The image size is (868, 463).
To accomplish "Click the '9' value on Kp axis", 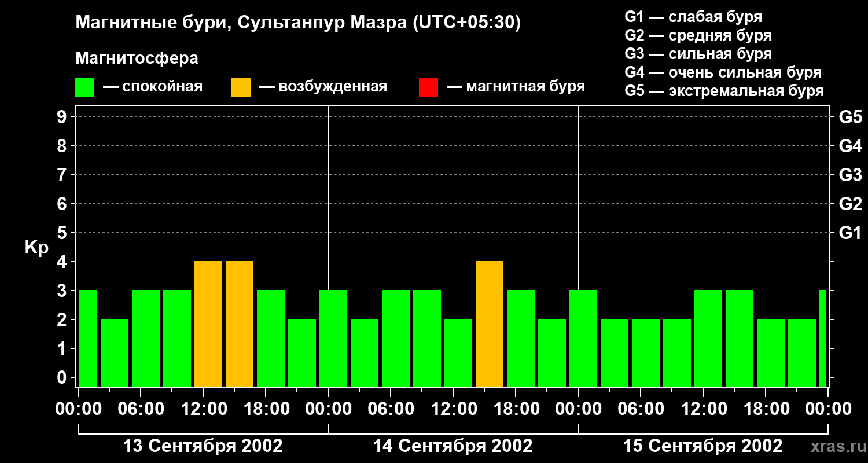I will [63, 117].
